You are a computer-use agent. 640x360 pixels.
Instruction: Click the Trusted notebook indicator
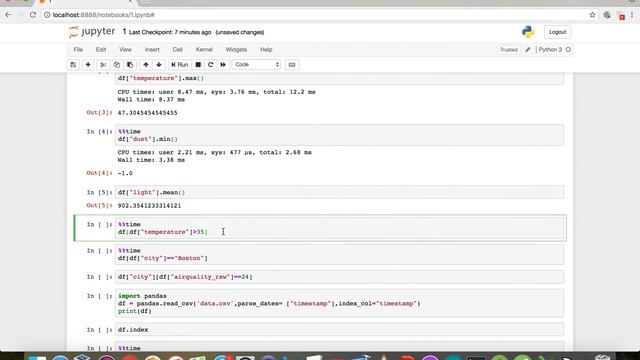pos(509,49)
